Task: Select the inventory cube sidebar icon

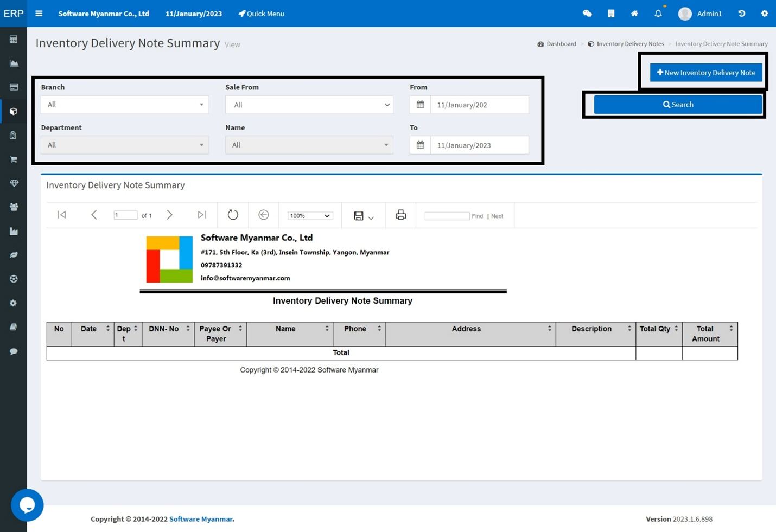Action: (x=14, y=111)
